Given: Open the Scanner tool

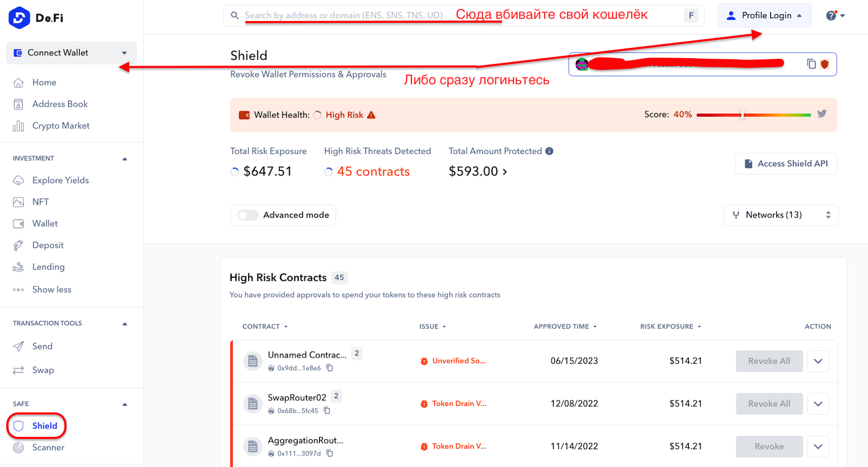Looking at the screenshot, I should coord(48,448).
